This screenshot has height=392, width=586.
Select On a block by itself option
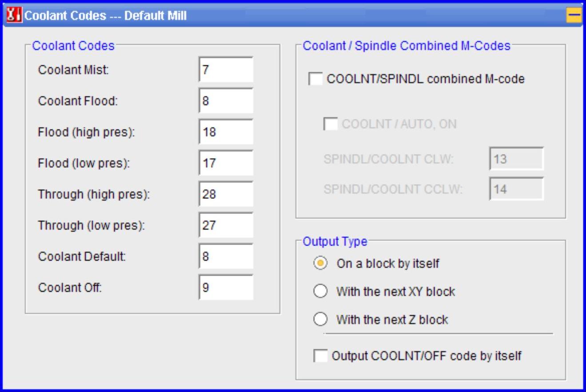[x=321, y=264]
